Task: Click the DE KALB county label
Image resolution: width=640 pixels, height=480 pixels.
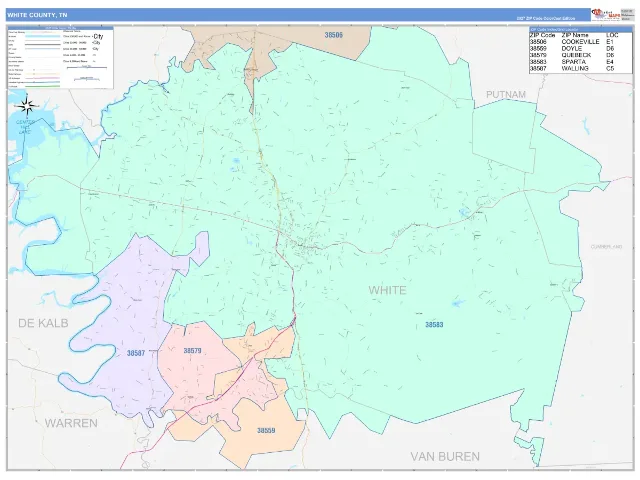Action: coord(43,323)
